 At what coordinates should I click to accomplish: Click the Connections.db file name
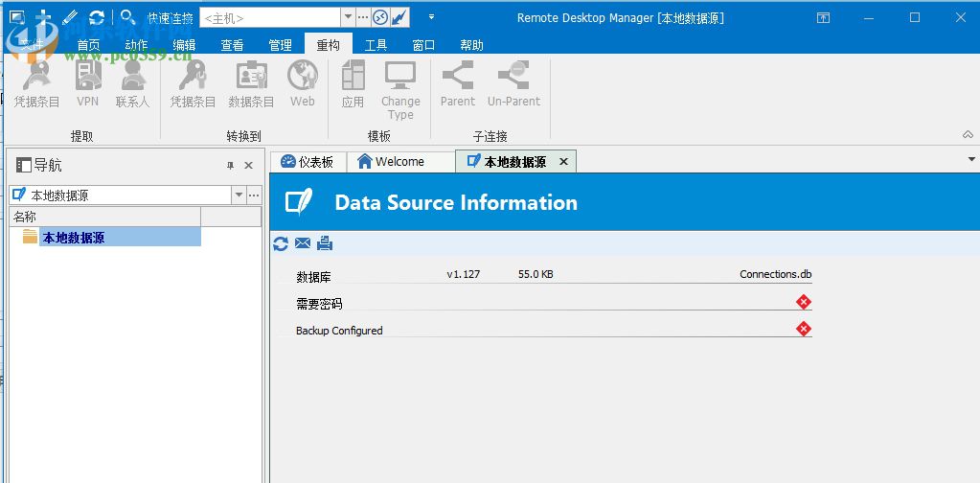point(776,274)
